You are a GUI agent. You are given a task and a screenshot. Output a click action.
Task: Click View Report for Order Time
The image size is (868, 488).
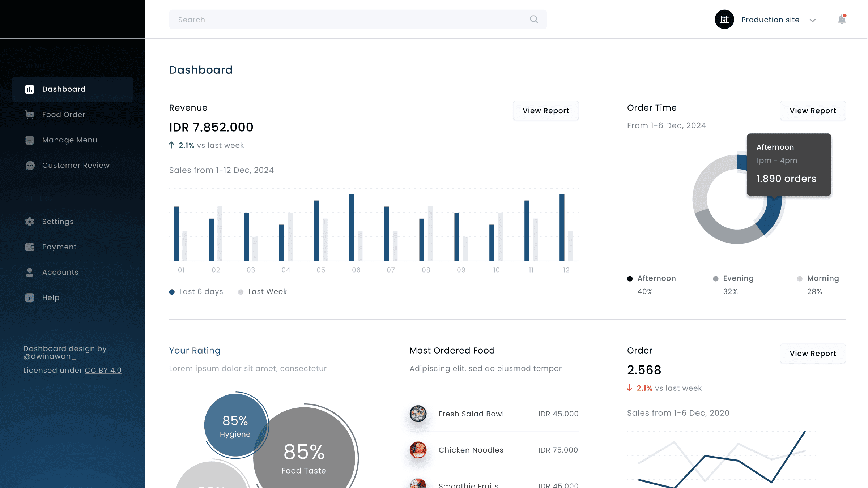click(813, 111)
